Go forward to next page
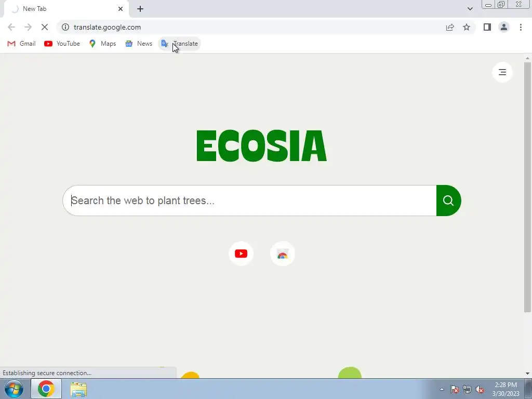 pyautogui.click(x=28, y=27)
